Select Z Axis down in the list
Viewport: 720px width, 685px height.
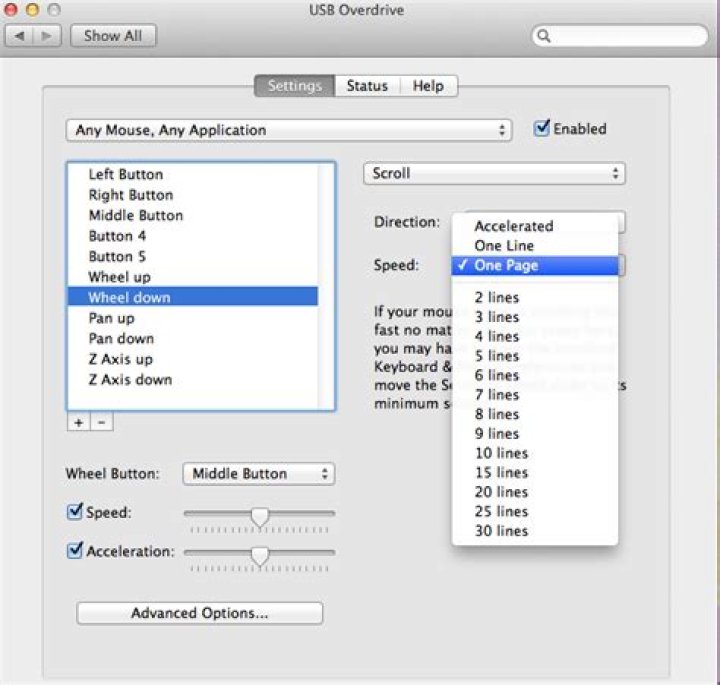tap(193, 380)
